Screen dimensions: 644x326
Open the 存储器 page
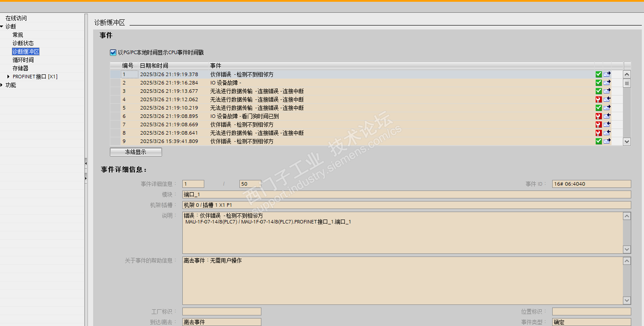[x=20, y=68]
